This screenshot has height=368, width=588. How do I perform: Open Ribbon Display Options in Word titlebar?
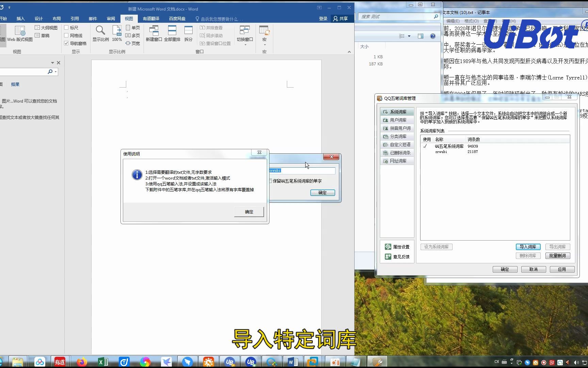[x=319, y=7]
